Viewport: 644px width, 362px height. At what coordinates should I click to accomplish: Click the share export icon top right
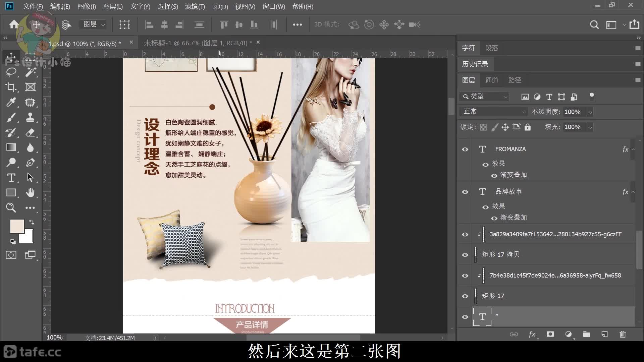pyautogui.click(x=634, y=24)
